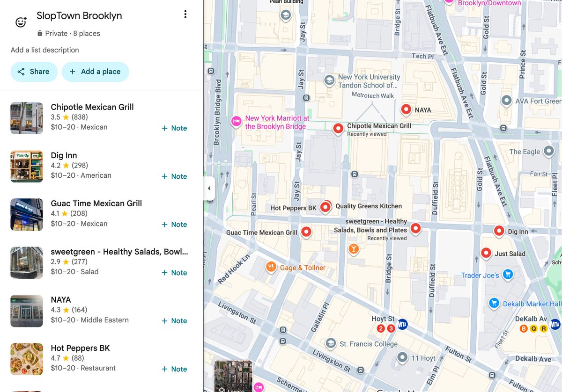
Task: Select NAYA list title
Action: pos(61,300)
